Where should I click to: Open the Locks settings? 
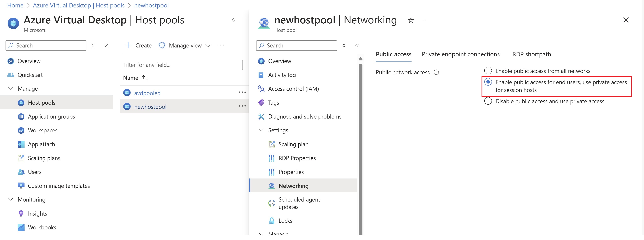click(285, 221)
